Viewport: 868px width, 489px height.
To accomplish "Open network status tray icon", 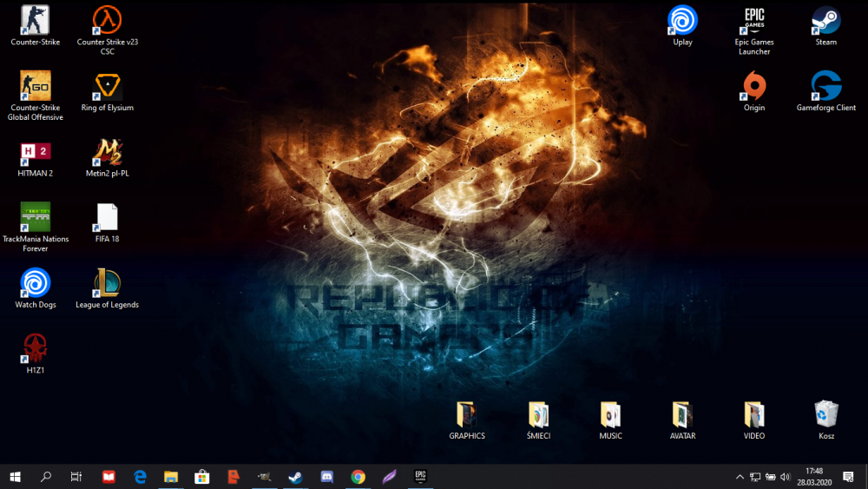I will 755,477.
